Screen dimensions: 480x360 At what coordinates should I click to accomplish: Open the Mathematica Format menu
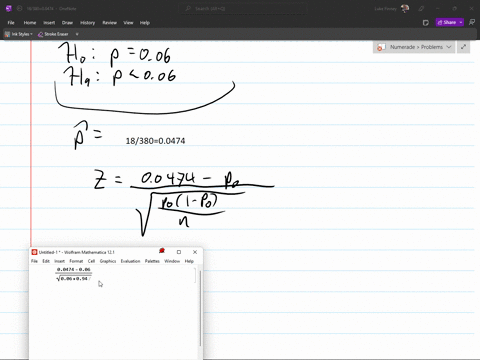(x=76, y=261)
